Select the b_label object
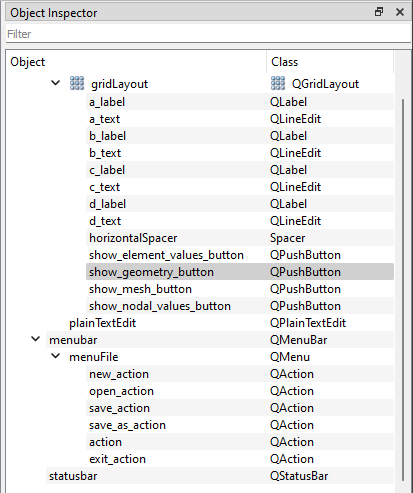Screen dimensions: 413x493 107,136
